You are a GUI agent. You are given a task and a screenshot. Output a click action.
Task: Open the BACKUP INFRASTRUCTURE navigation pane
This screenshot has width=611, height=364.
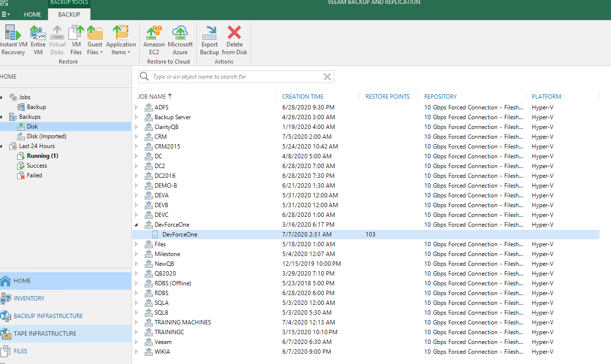coord(66,316)
